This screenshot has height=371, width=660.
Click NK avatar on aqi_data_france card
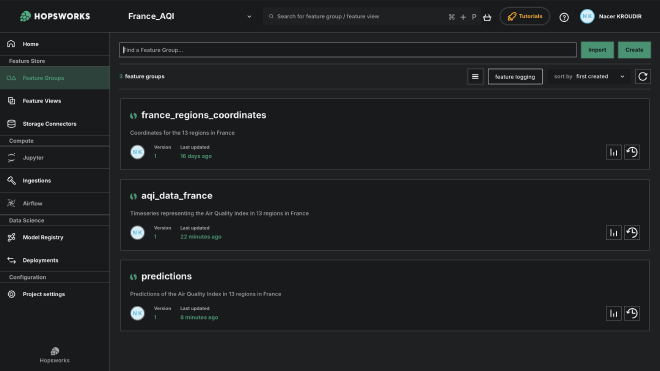137,232
